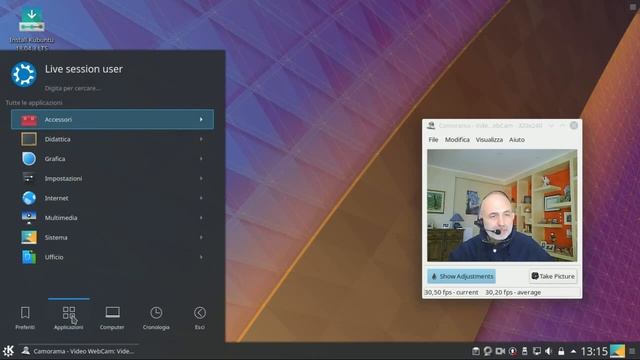This screenshot has width=640, height=360.
Task: Open the Internet category
Action: coord(112,198)
